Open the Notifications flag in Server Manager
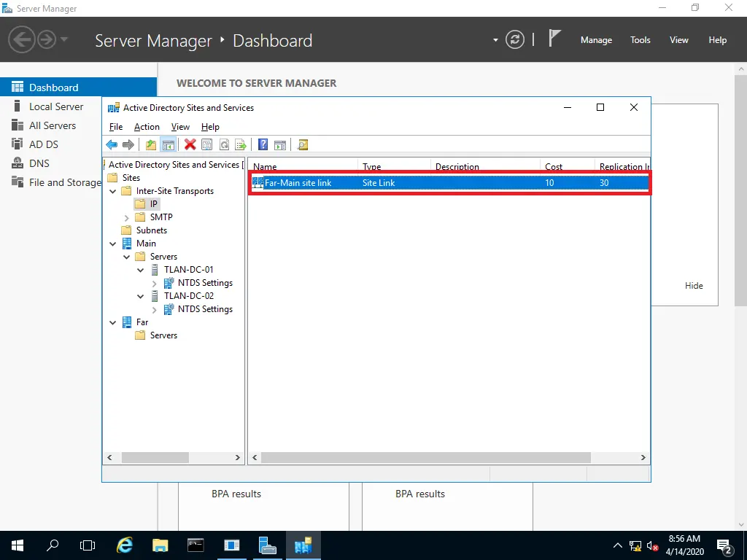Image resolution: width=747 pixels, height=560 pixels. 554,38
